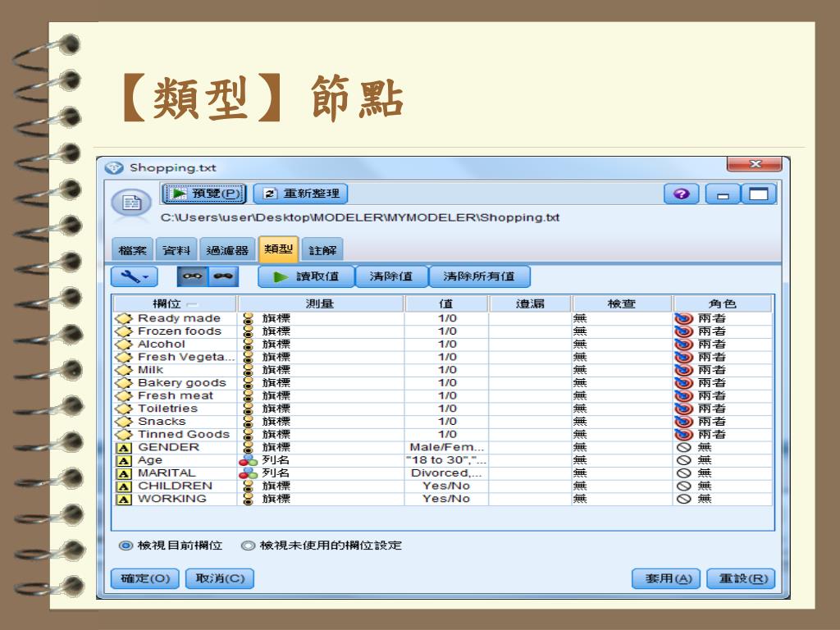840x630 pixels.
Task: Select 檢視未使用的欄位設定 radio button
Action: [248, 546]
